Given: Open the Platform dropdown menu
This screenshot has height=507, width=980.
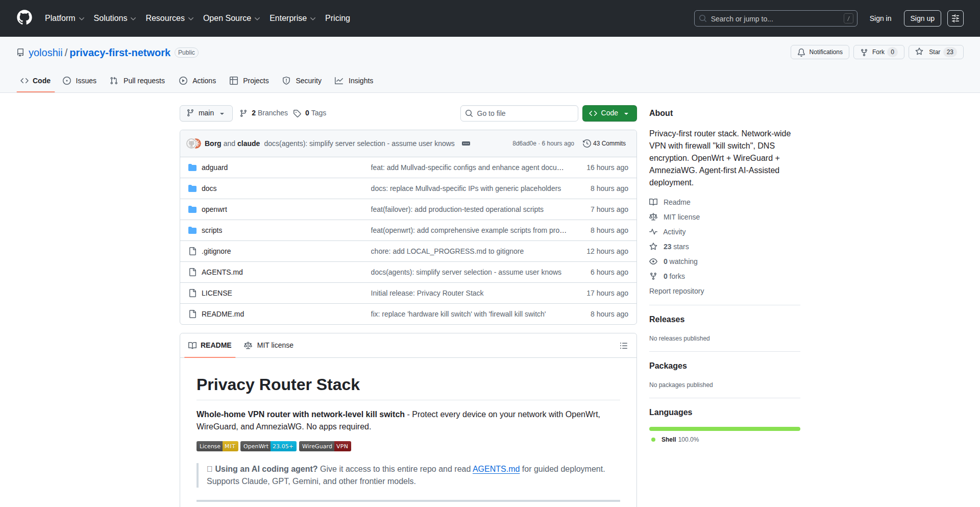Looking at the screenshot, I should 64,18.
